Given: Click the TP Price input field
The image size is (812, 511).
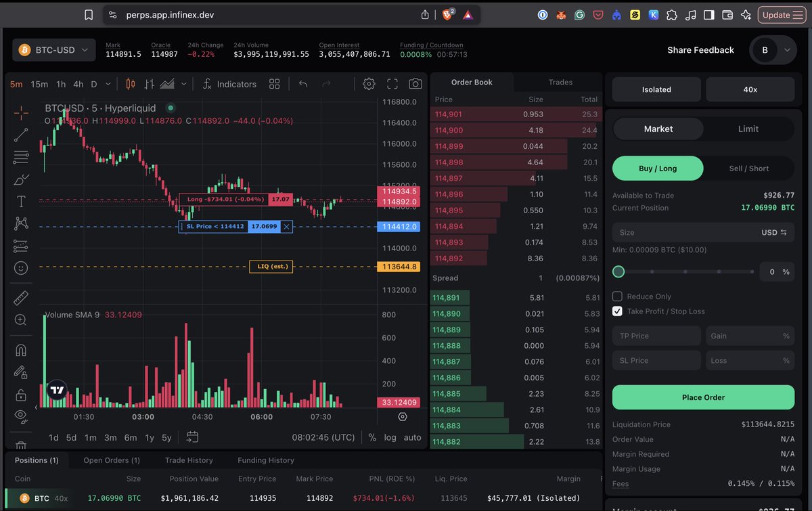Looking at the screenshot, I should point(656,336).
